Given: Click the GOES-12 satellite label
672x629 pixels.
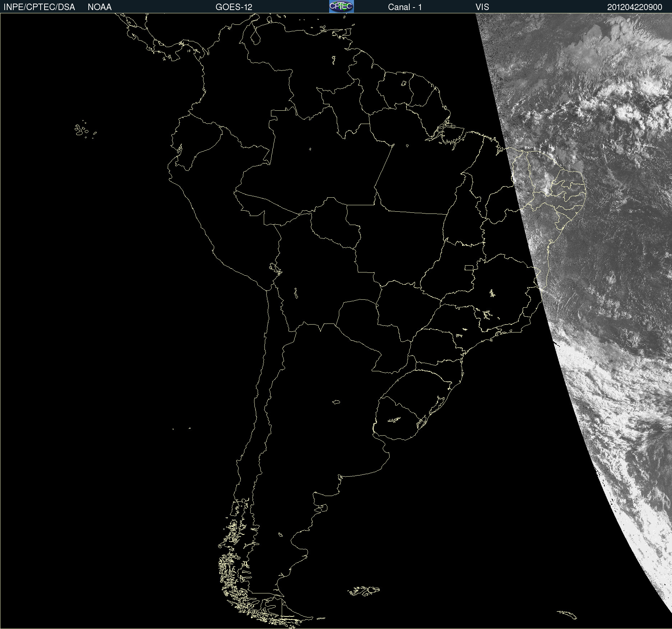Looking at the screenshot, I should [x=234, y=7].
